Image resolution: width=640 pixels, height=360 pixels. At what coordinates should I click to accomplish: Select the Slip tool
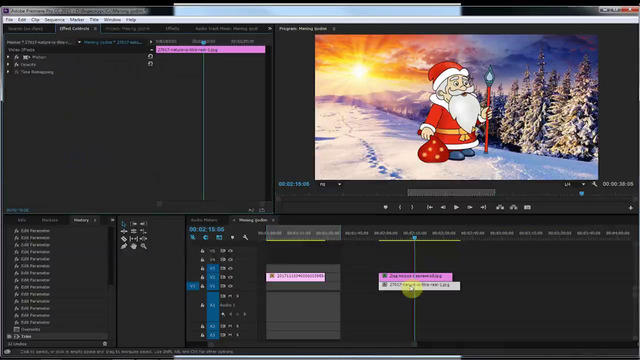133,239
